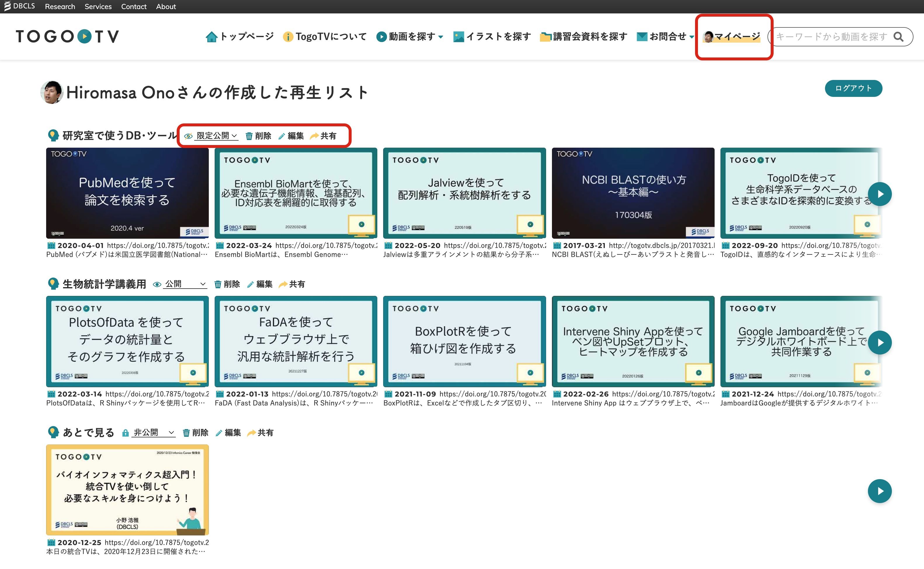Click the TOGO TV logo
This screenshot has height=569, width=924.
pyautogui.click(x=67, y=36)
